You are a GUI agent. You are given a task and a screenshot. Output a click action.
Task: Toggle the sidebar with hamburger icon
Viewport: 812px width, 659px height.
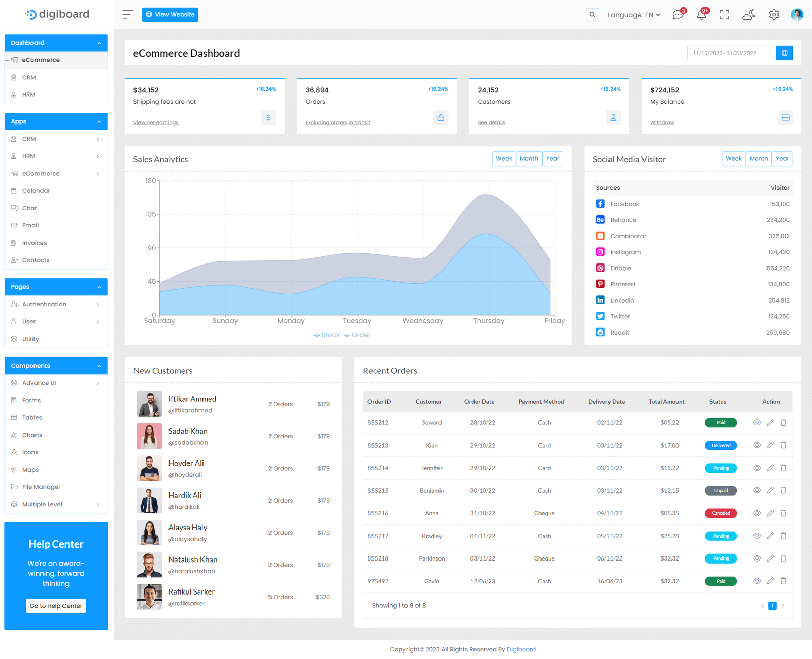pyautogui.click(x=128, y=15)
